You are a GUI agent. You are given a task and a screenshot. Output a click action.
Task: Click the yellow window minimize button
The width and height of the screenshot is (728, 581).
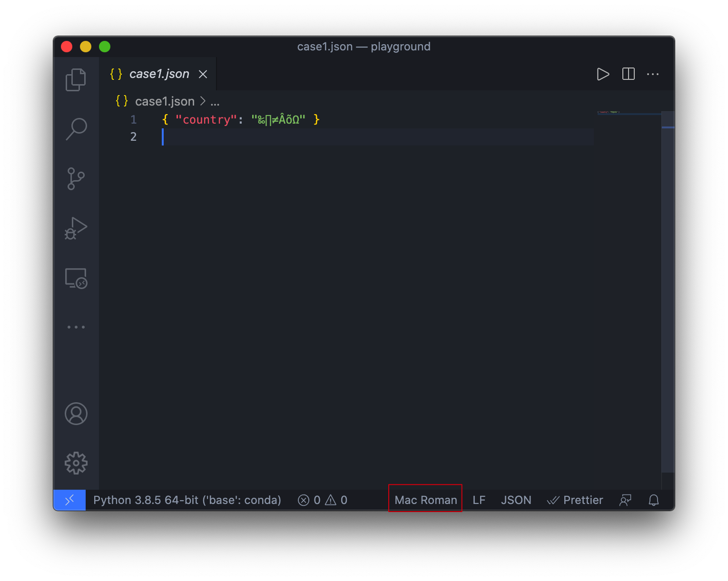pos(86,47)
